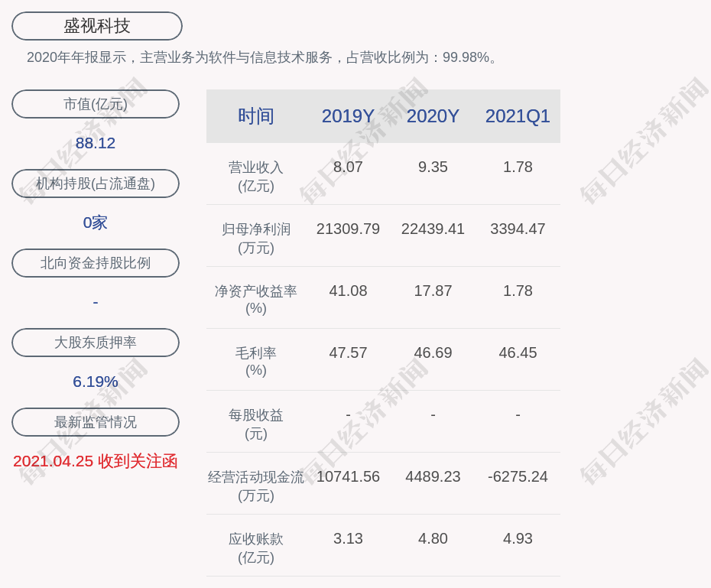Select the 应收账款 value 4.80

(x=433, y=538)
